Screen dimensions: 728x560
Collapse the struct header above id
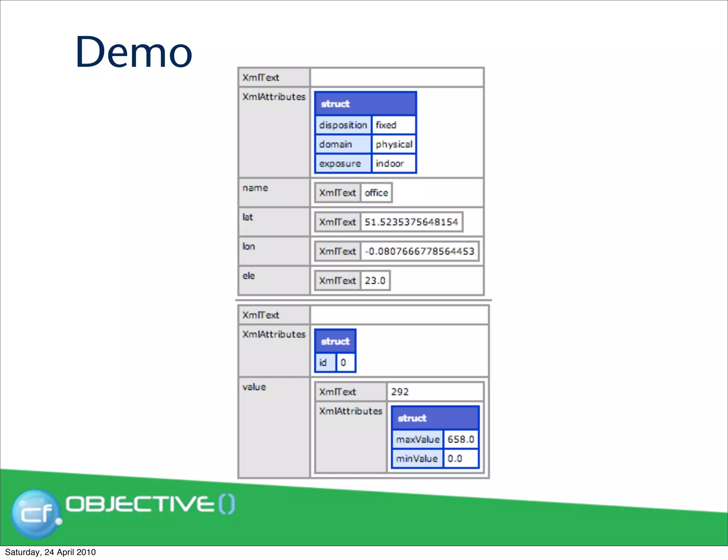tap(335, 341)
